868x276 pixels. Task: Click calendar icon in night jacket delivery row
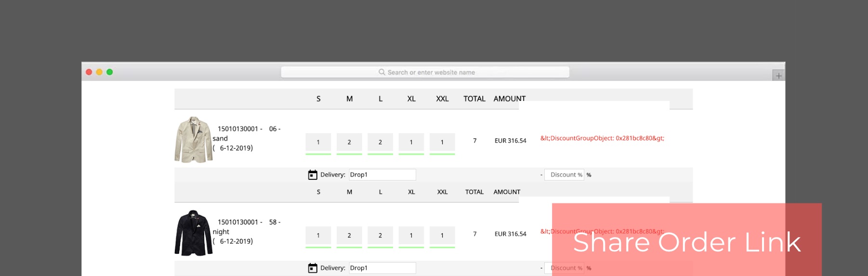coord(313,268)
